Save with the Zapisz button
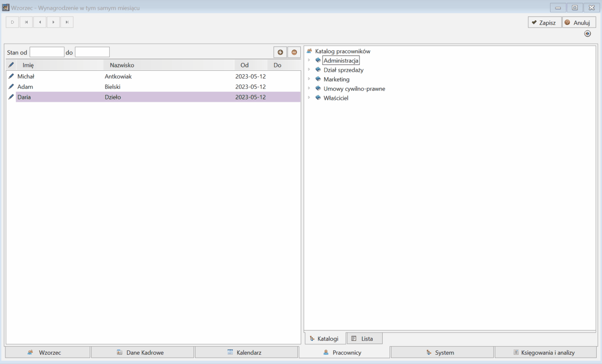Image resolution: width=602 pixels, height=364 pixels. point(545,22)
